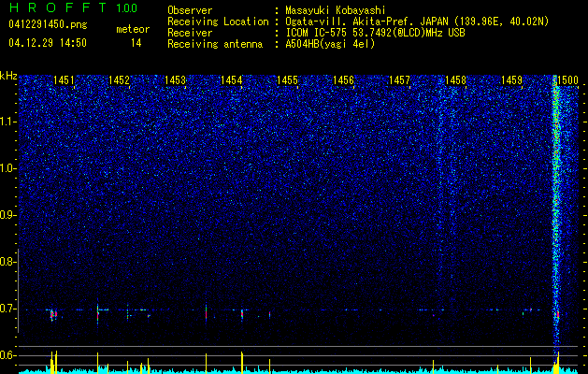Image resolution: width=588 pixels, height=374 pixels.
Task: Click the 0.8 kHz axis label
Action: tap(8, 262)
